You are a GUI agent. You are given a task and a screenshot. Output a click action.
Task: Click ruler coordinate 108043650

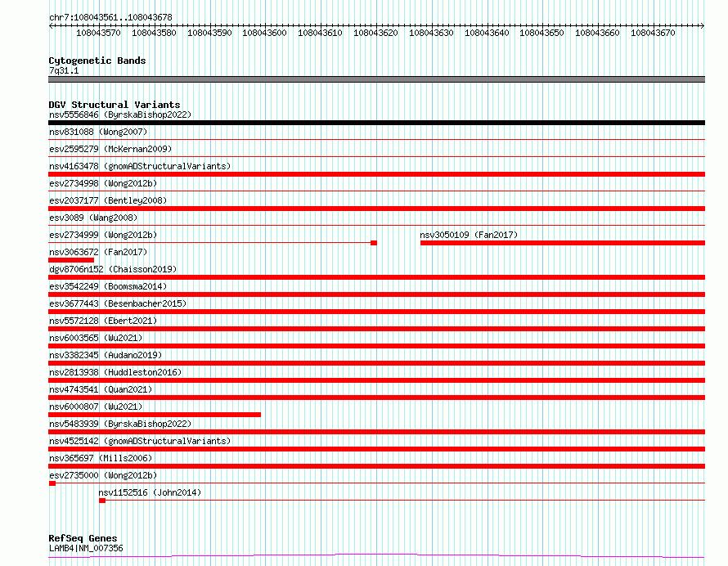[x=542, y=33]
